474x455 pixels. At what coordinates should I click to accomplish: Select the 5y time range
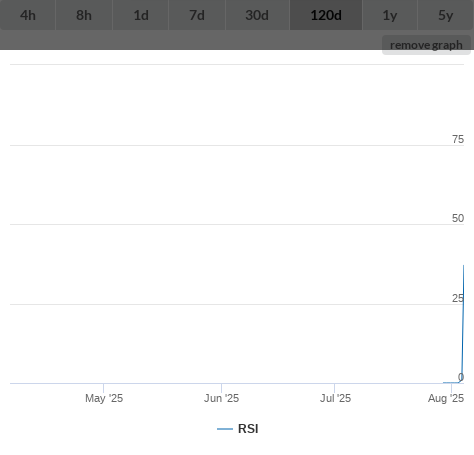[x=446, y=15]
